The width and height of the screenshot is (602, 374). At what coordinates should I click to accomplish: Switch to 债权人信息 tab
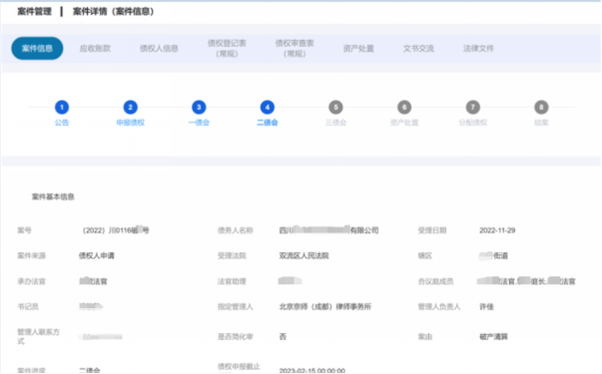pyautogui.click(x=159, y=48)
